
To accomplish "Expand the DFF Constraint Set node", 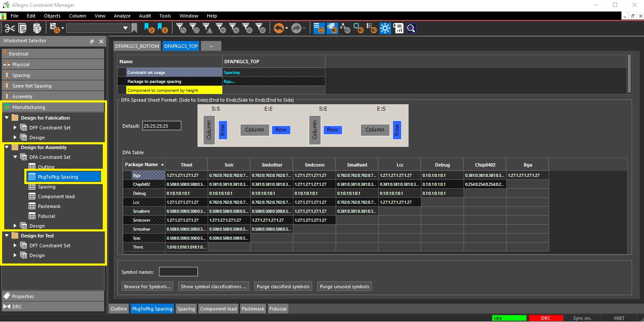I will pyautogui.click(x=15, y=128).
